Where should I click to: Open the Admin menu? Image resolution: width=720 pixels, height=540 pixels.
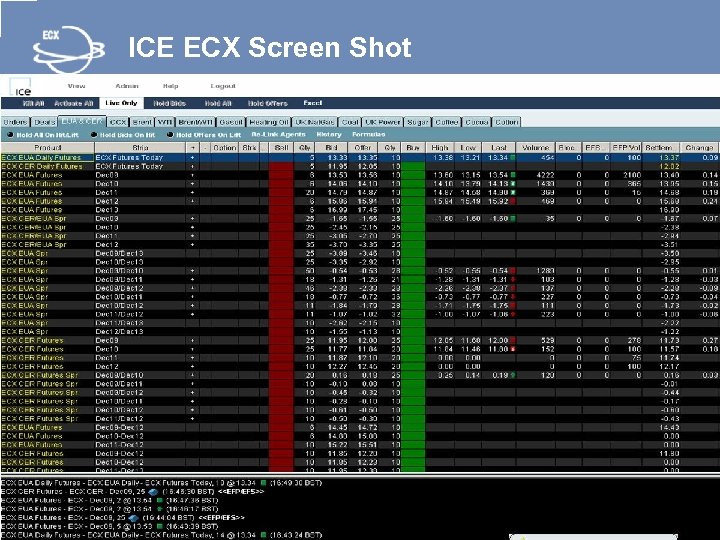tap(127, 86)
